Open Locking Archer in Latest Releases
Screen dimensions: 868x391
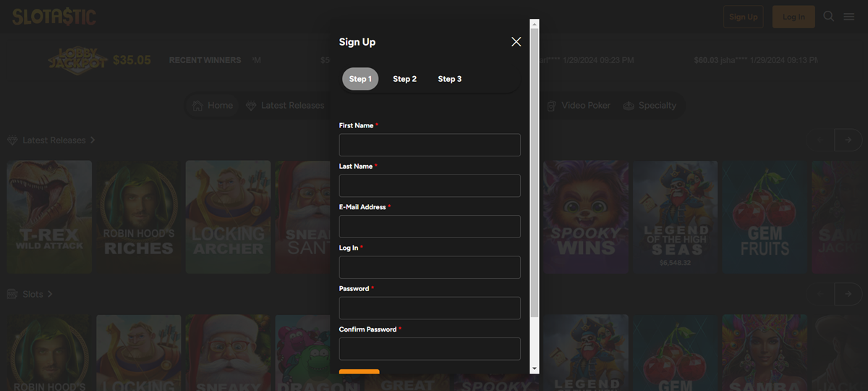pos(228,216)
